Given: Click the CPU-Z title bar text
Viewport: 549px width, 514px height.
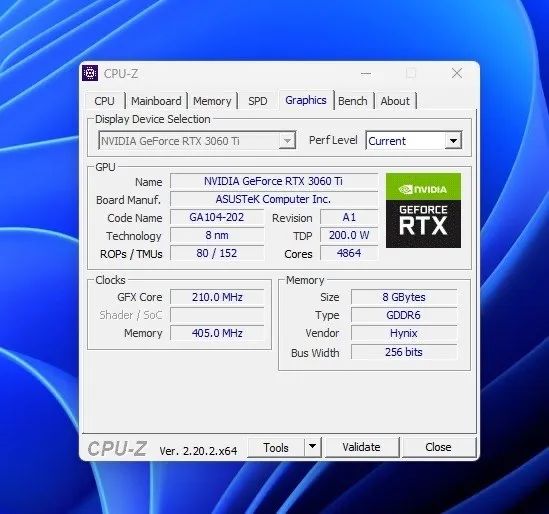Looking at the screenshot, I should tap(121, 74).
